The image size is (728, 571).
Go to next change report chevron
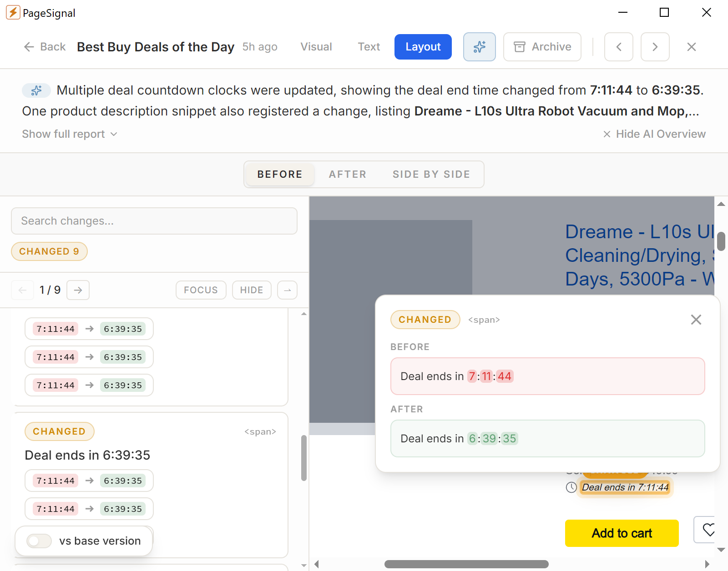click(x=655, y=47)
